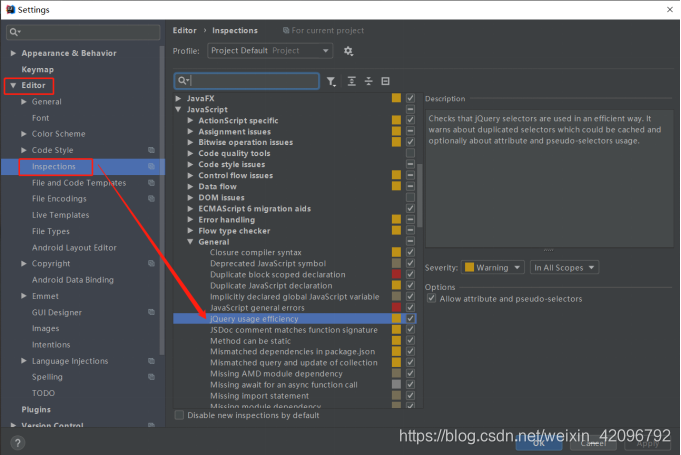Screen dimensions: 681x455
Task: Click the project icon beside Language Injections
Action: coord(151,361)
